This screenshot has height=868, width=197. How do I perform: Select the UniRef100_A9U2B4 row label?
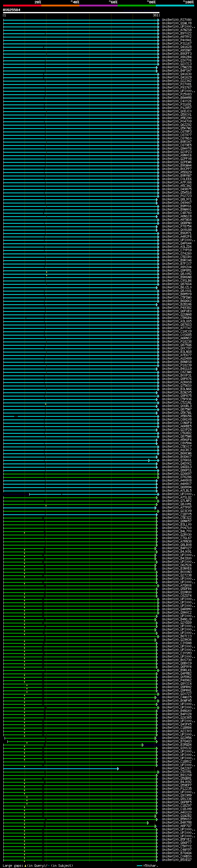point(176,57)
